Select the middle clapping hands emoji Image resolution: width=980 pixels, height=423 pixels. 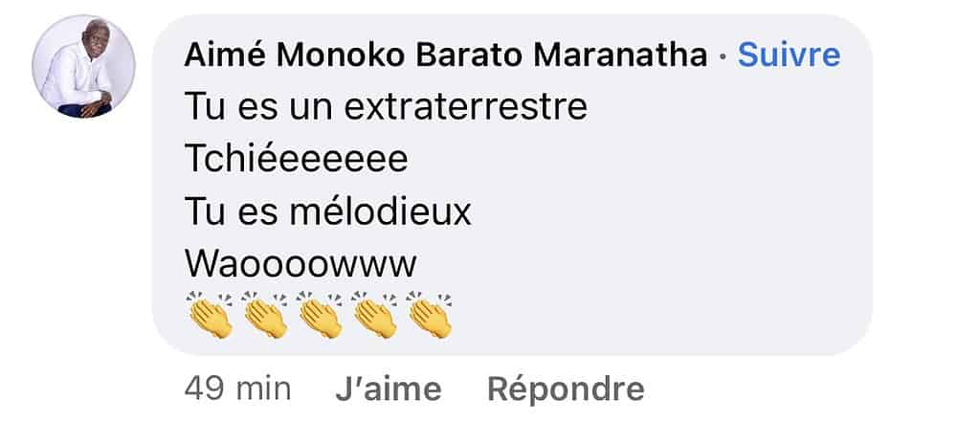pyautogui.click(x=320, y=316)
